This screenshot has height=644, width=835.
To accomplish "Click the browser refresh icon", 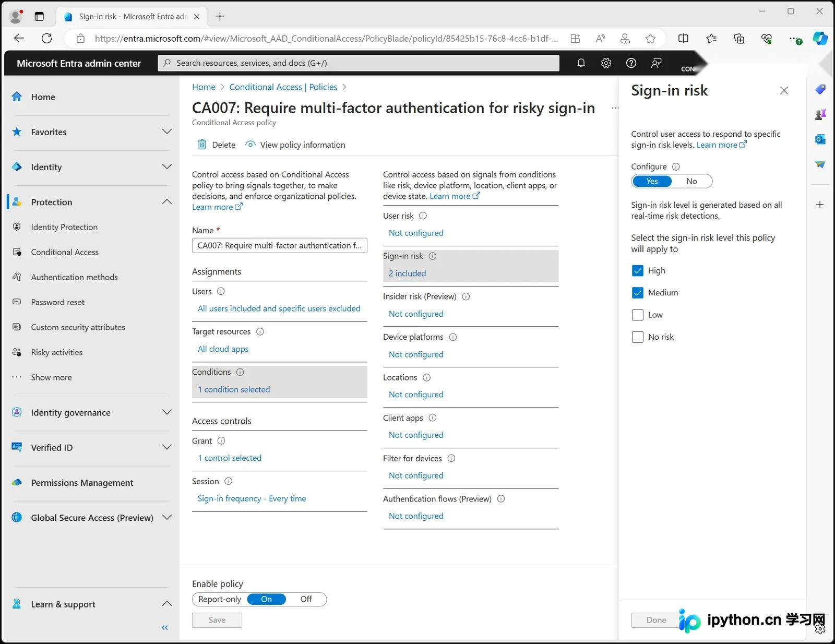I will [x=47, y=38].
